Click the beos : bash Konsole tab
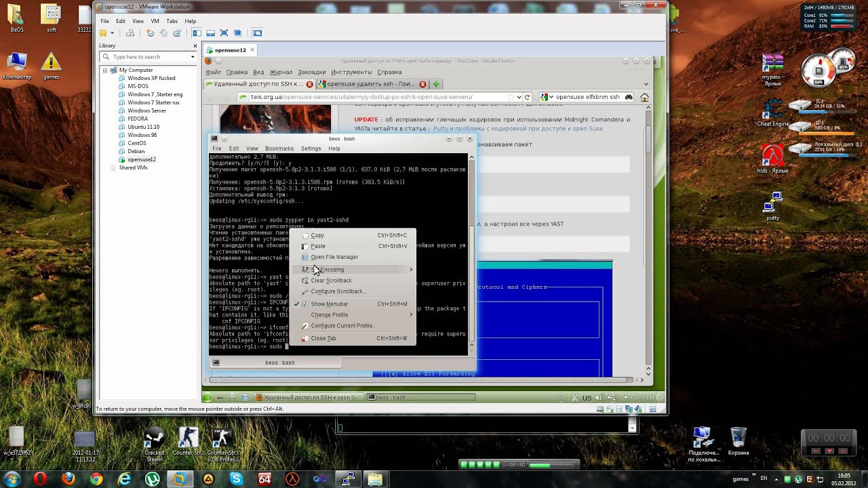 click(274, 363)
